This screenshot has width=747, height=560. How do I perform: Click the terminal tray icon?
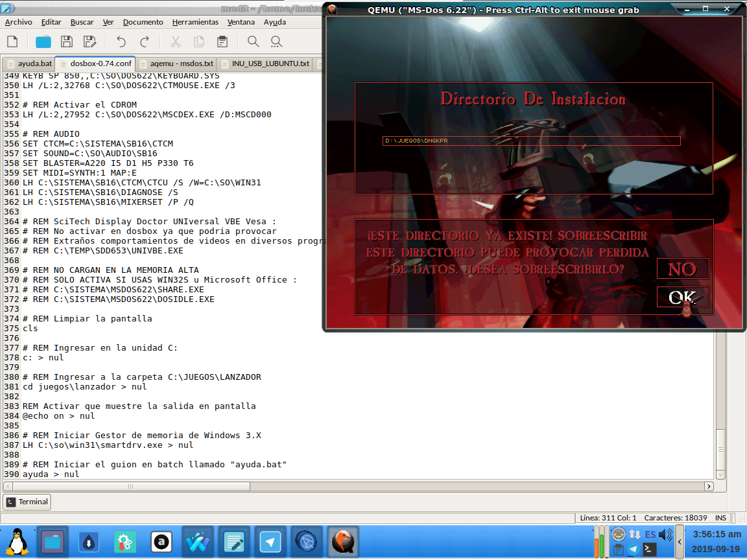649,550
